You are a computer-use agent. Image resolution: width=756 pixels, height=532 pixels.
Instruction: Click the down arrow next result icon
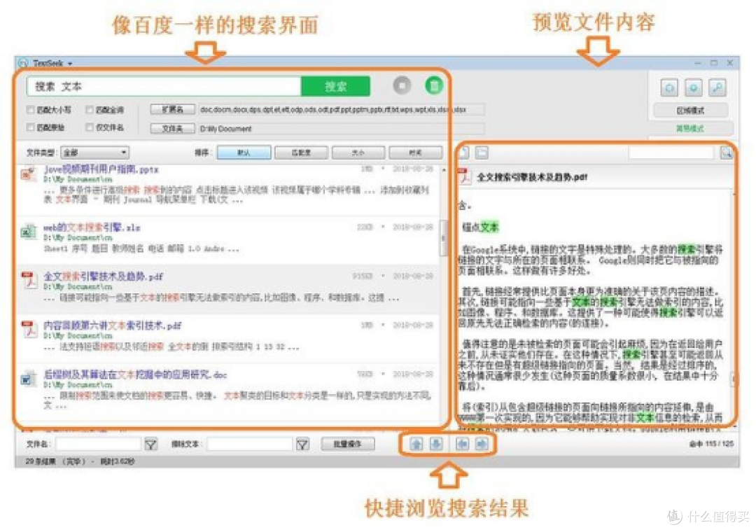436,444
